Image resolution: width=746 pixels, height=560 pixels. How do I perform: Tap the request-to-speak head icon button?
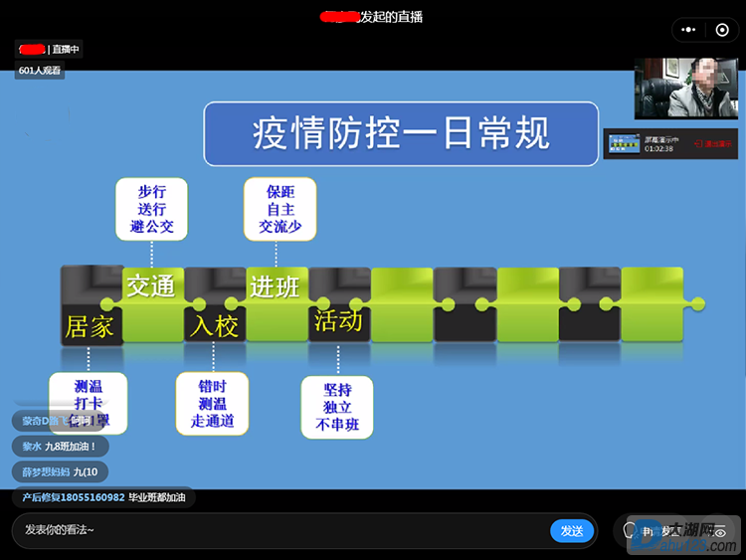(630, 530)
